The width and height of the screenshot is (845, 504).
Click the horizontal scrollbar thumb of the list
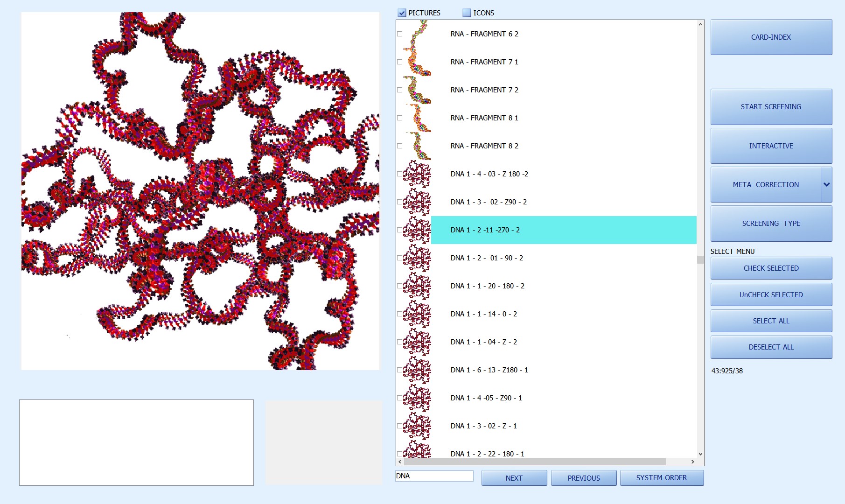tap(535, 462)
